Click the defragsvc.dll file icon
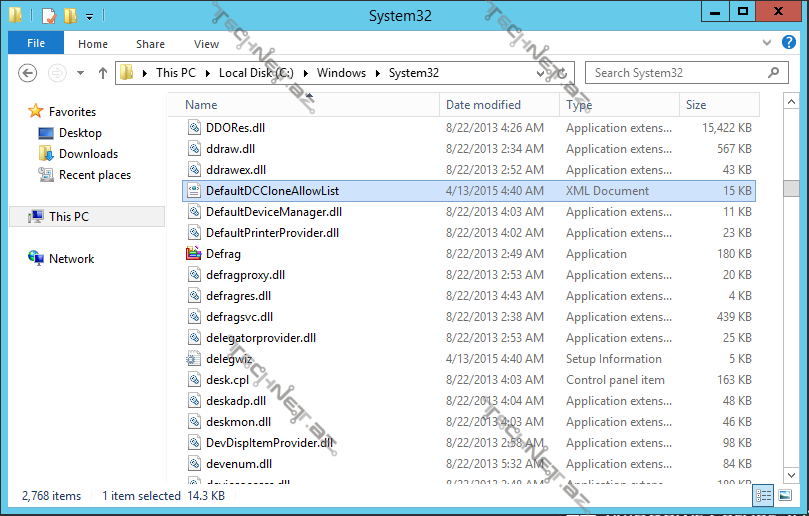The width and height of the screenshot is (809, 516). click(x=194, y=317)
